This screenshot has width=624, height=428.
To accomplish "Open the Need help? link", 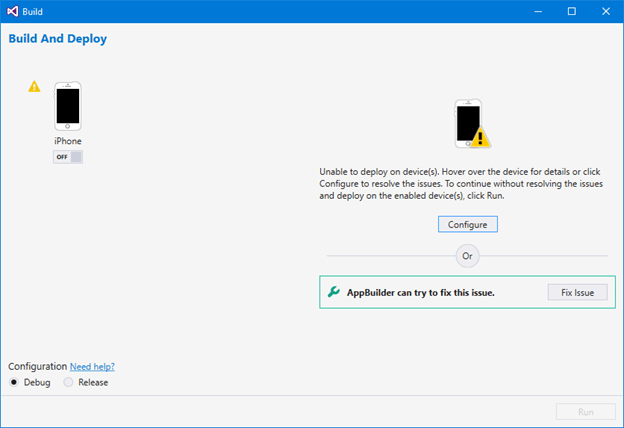I will coord(92,366).
